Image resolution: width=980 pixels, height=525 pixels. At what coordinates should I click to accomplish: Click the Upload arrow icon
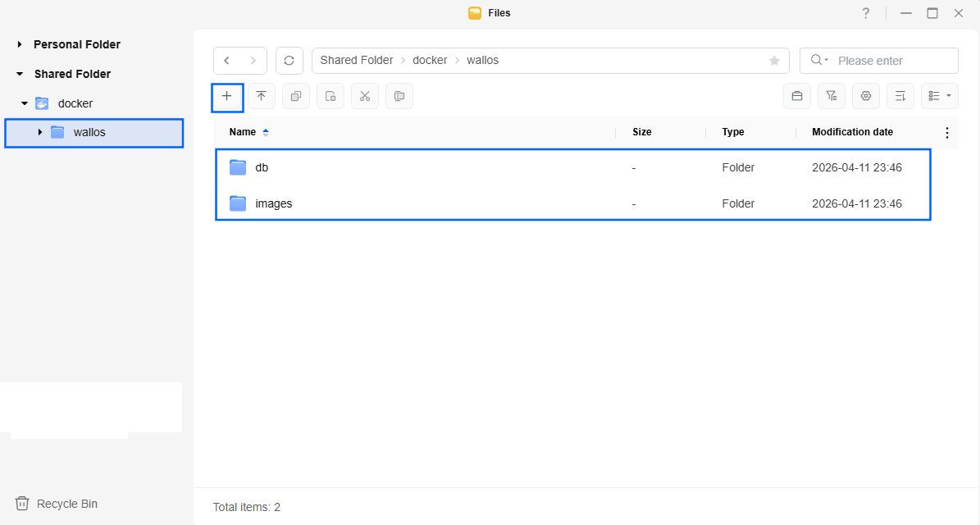coord(262,96)
